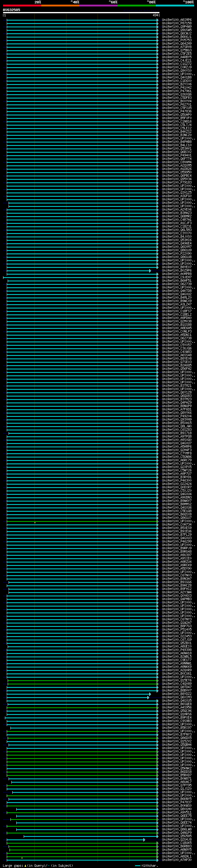Screen dimensions: 197x868
Task: Select the UniRef100_Q86DX5 label
Action: pos(176,737)
